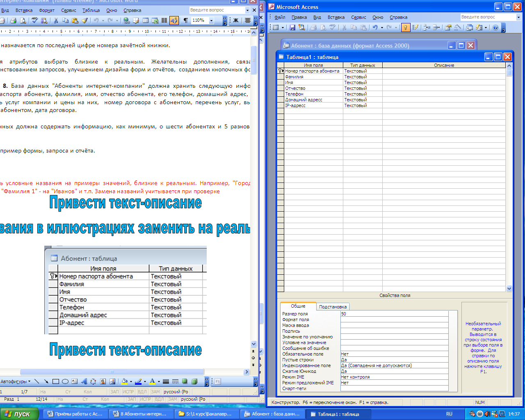Select the Format Painter brush in Word

85,20
